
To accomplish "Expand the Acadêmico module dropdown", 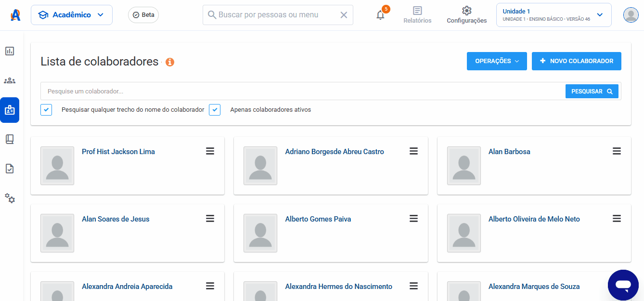I will point(71,15).
